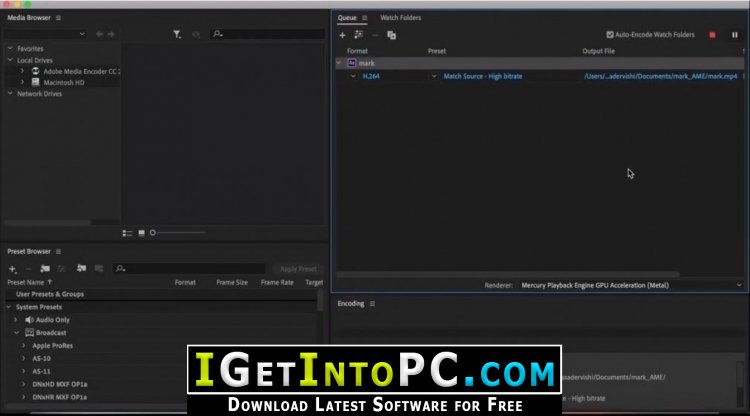The image size is (750, 416).
Task: Click the Add Source plus icon in Queue
Action: 342,35
